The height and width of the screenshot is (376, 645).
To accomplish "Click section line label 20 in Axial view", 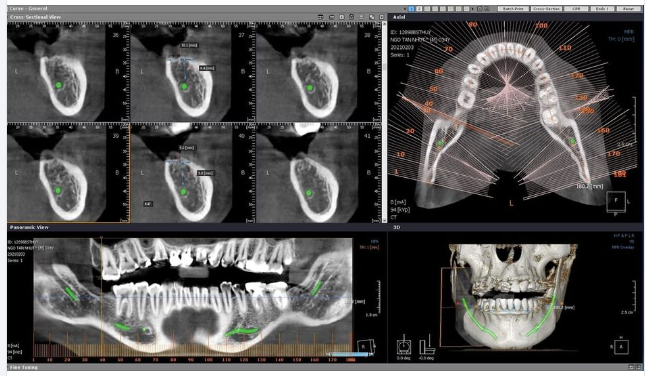I will (x=410, y=131).
